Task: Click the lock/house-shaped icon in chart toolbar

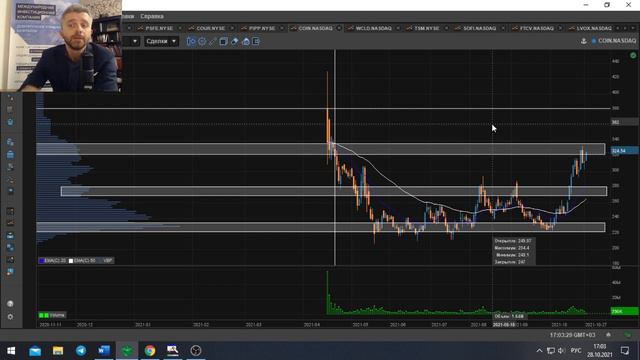Action: [245, 41]
